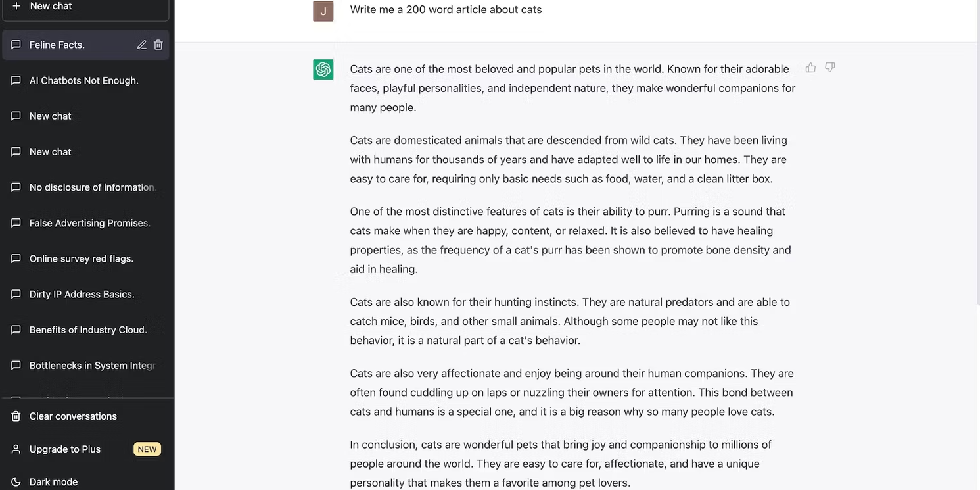Click the user avatar with the letter J

323,11
